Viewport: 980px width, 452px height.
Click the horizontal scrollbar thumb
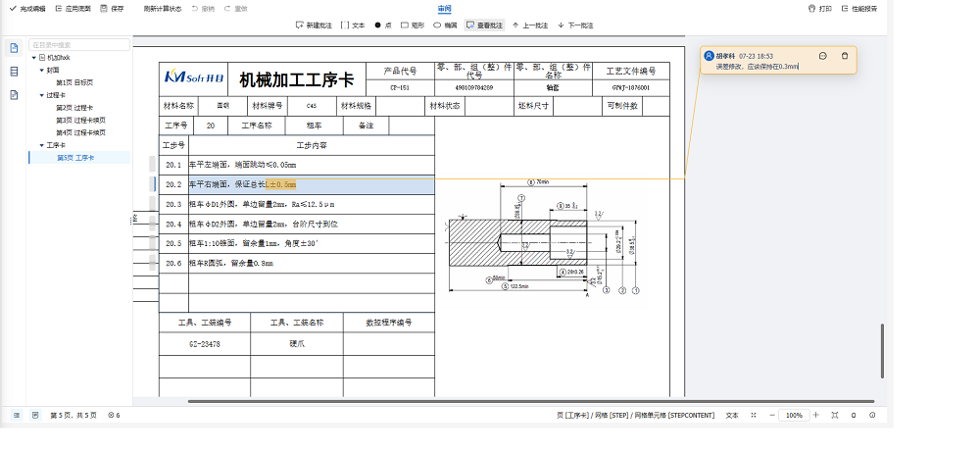(x=531, y=401)
